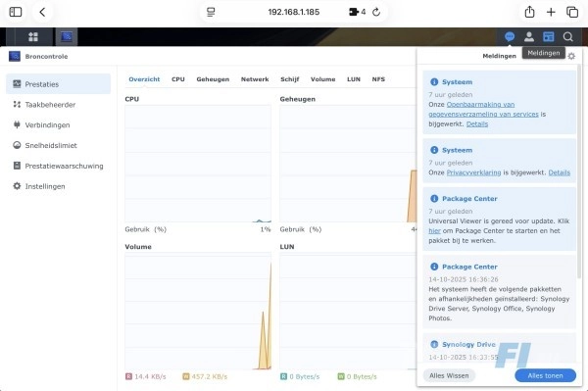Open notification settings gear icon
Screen dimensions: 588x391
point(571,56)
